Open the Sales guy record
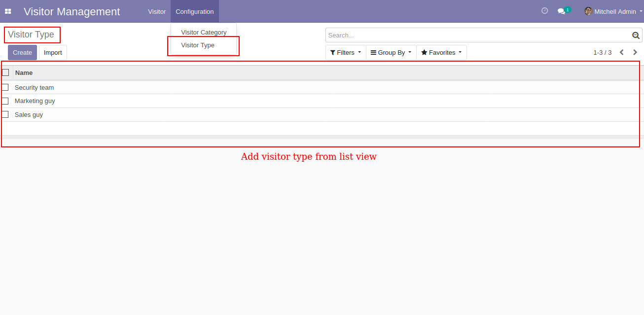This screenshot has width=644, height=315. coord(322,114)
